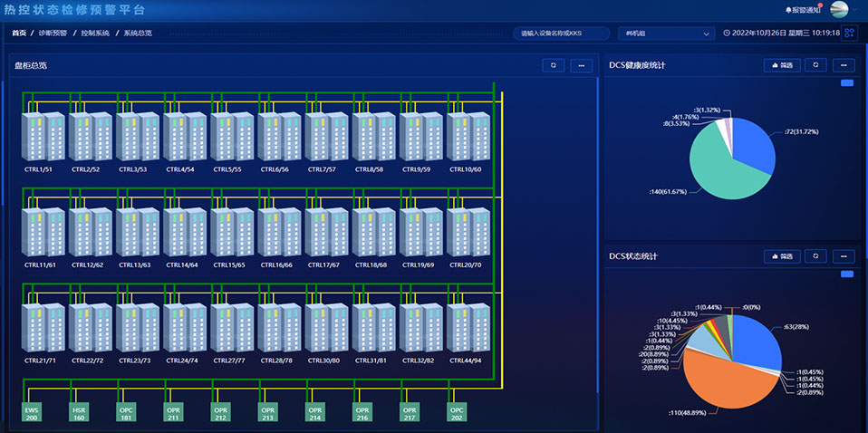The height and width of the screenshot is (433, 868).
Task: Select the OPC 202 station node
Action: [457, 412]
